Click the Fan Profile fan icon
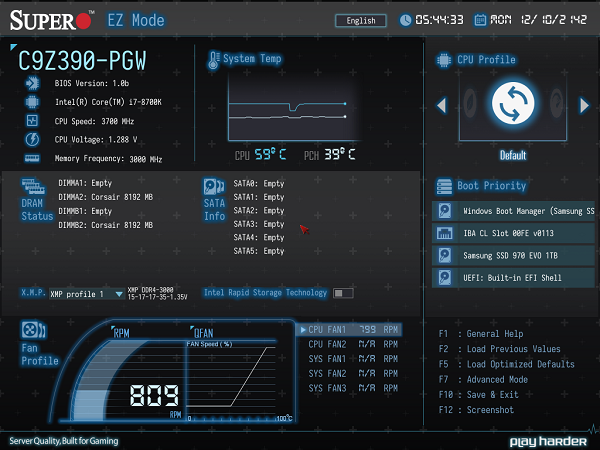600x450 pixels. click(34, 330)
